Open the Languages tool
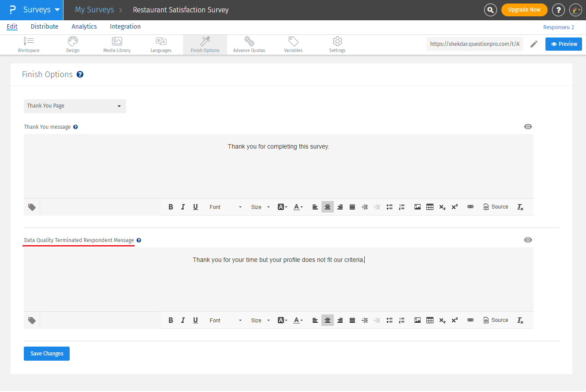The width and height of the screenshot is (586, 392). click(x=161, y=45)
